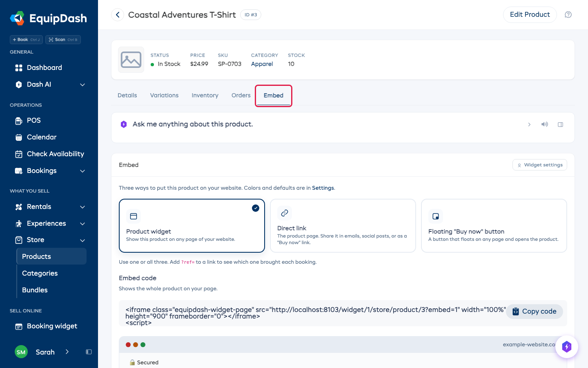Collapse the Store submenu chevron
Viewport: 588px width, 368px height.
pyautogui.click(x=82, y=240)
